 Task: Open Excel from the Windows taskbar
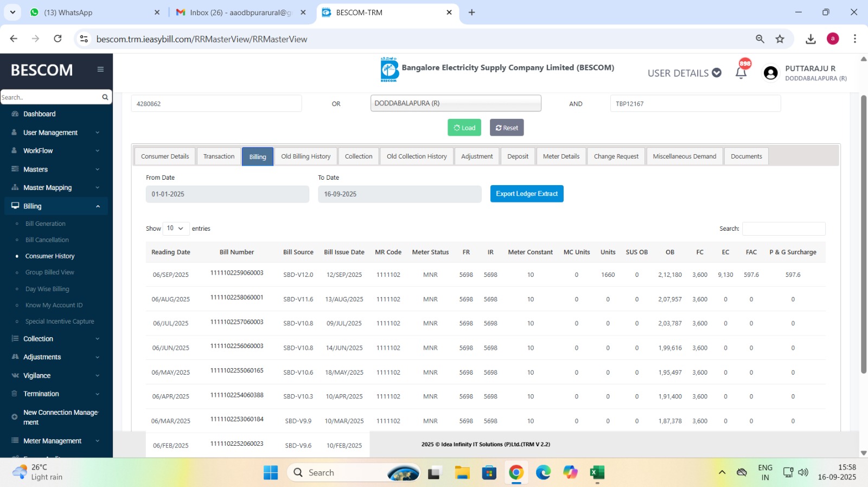[597, 473]
